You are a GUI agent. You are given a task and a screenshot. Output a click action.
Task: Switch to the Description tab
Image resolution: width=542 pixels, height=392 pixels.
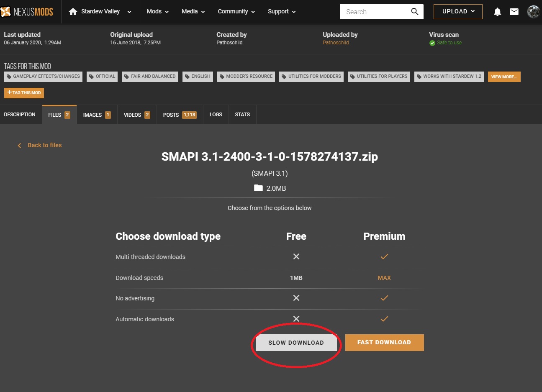20,114
